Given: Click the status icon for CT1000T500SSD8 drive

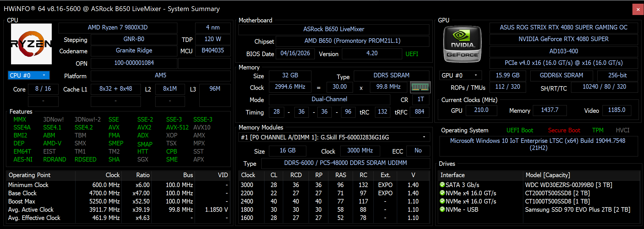Looking at the screenshot, I should coord(442,201).
